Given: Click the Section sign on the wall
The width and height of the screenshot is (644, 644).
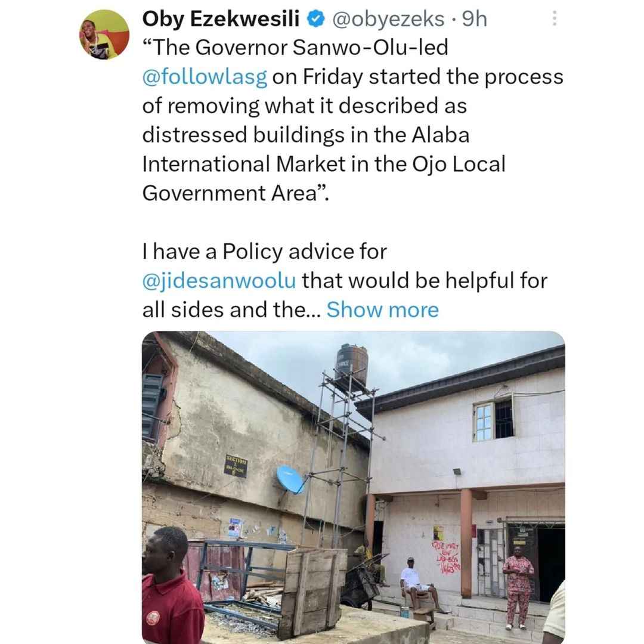Looking at the screenshot, I should coord(236,466).
